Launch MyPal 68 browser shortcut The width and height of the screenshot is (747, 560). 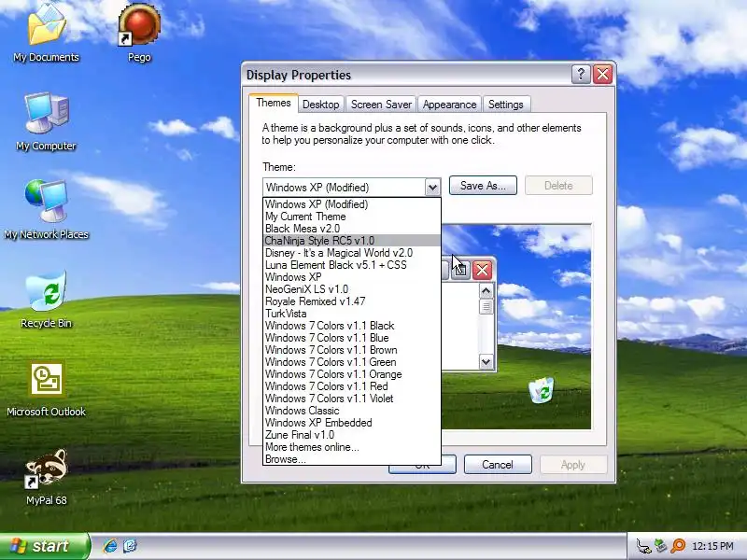pos(46,476)
